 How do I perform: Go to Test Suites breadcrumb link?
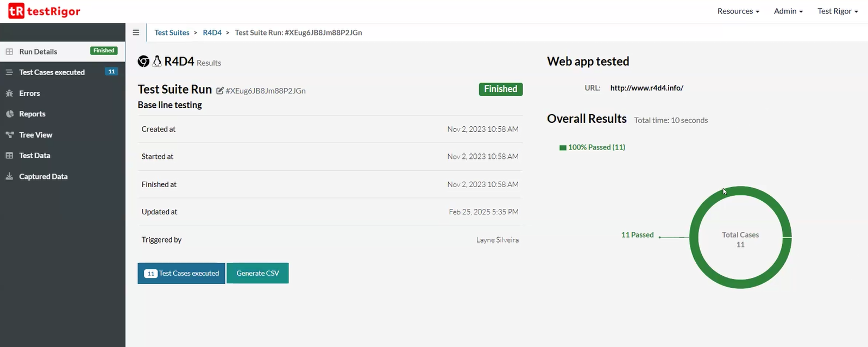(x=172, y=33)
